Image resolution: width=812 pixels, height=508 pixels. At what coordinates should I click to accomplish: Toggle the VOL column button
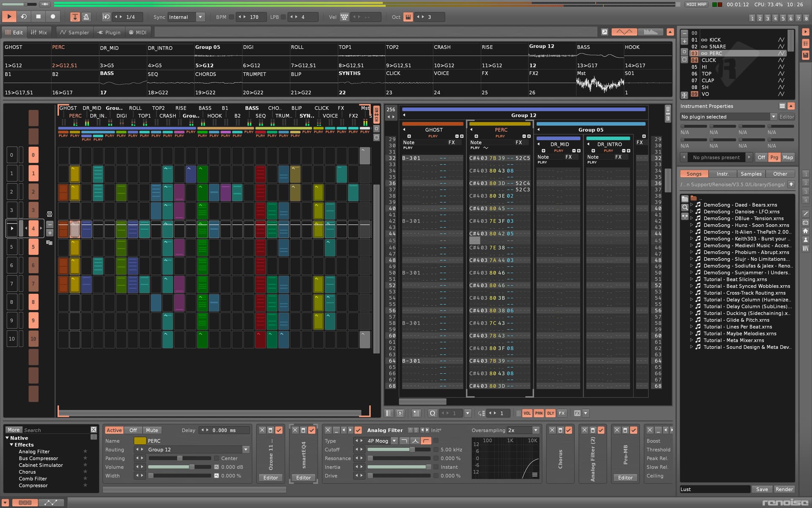tap(527, 413)
